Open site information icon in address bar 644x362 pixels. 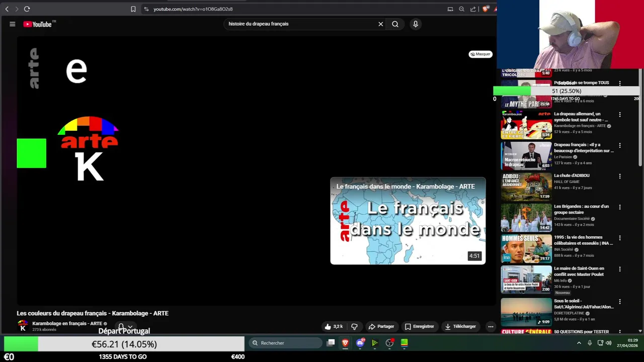pos(146,9)
